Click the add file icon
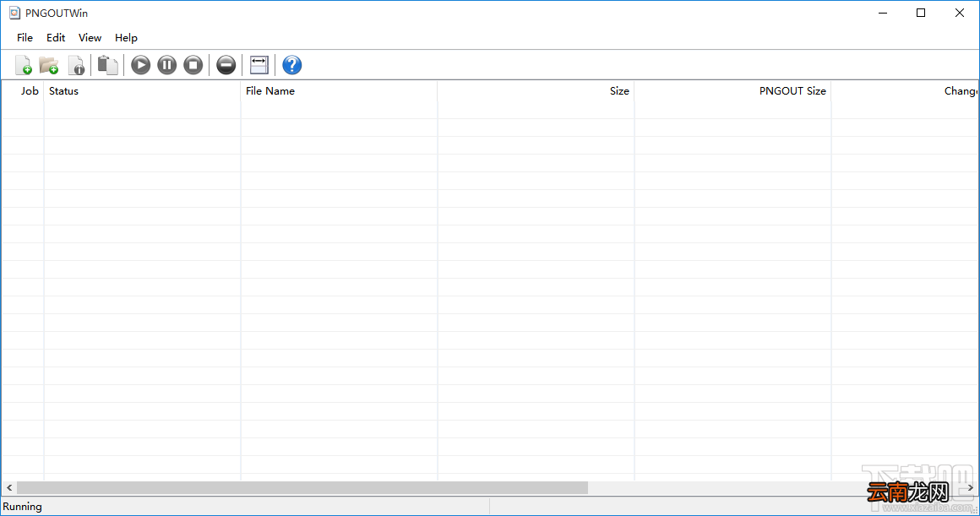980x516 pixels. point(23,65)
